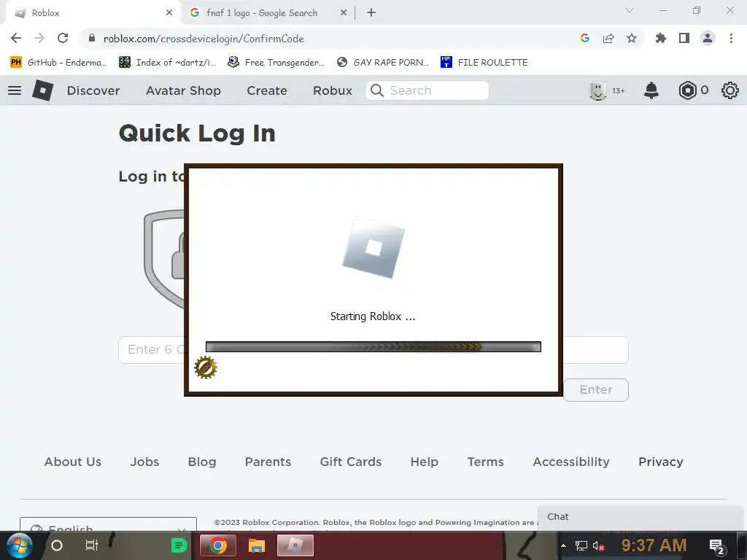The height and width of the screenshot is (560, 747).
Task: Click the Cortana circle on taskbar
Action: (57, 545)
